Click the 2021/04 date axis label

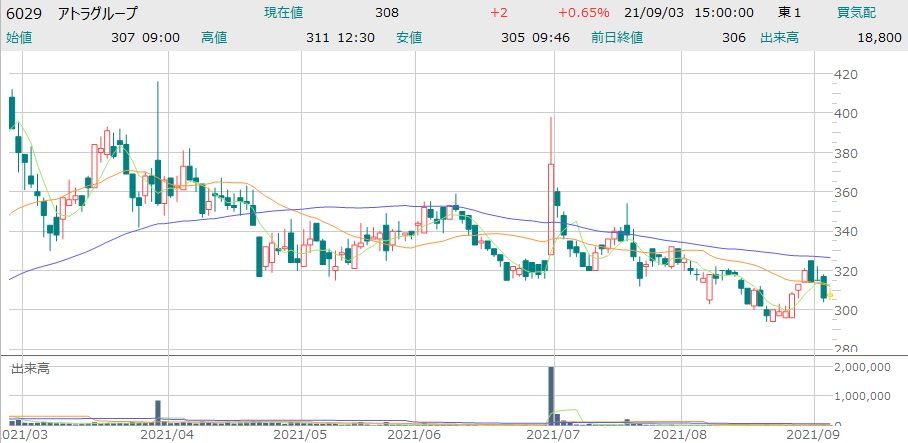[160, 435]
